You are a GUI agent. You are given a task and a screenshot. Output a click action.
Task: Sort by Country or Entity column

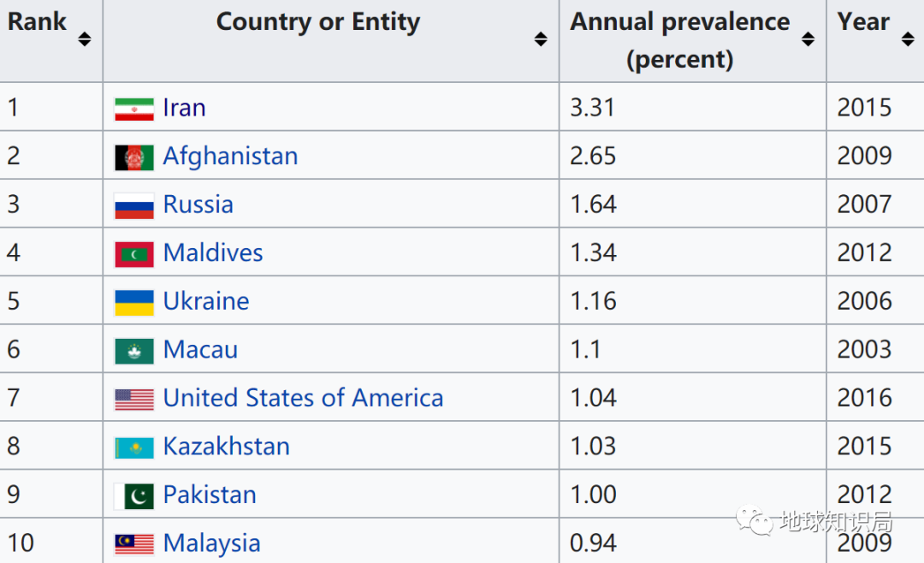[540, 39]
